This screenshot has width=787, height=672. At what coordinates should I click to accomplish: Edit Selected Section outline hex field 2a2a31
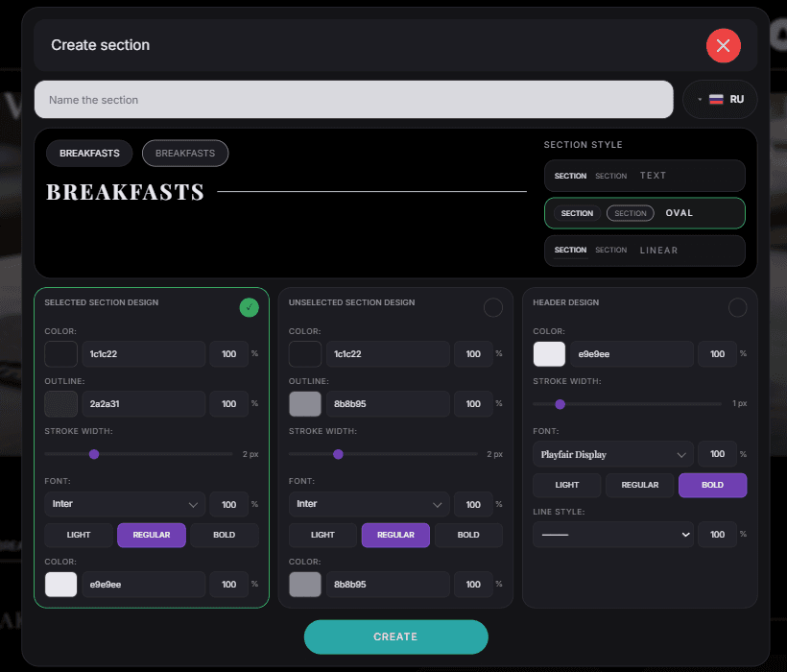[x=144, y=404]
